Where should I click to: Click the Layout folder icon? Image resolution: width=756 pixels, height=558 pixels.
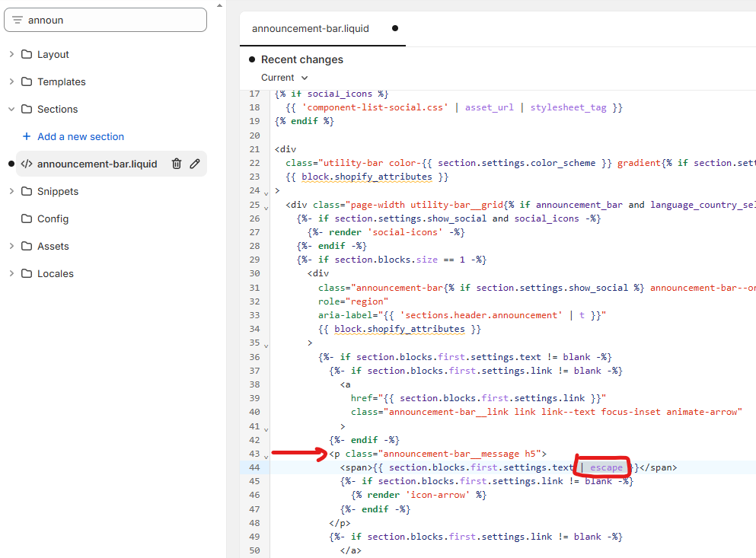27,54
